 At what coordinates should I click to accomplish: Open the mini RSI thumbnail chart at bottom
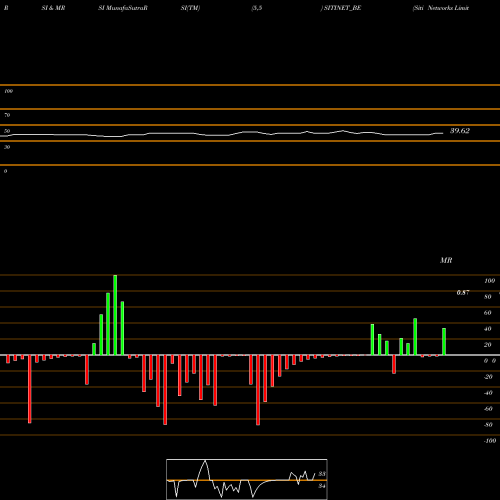tap(247, 479)
